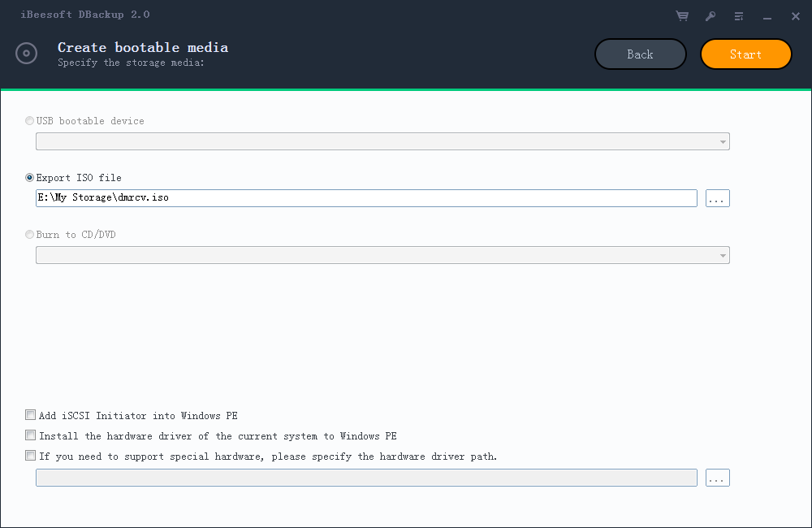Click the hardware driver path field

(x=367, y=478)
